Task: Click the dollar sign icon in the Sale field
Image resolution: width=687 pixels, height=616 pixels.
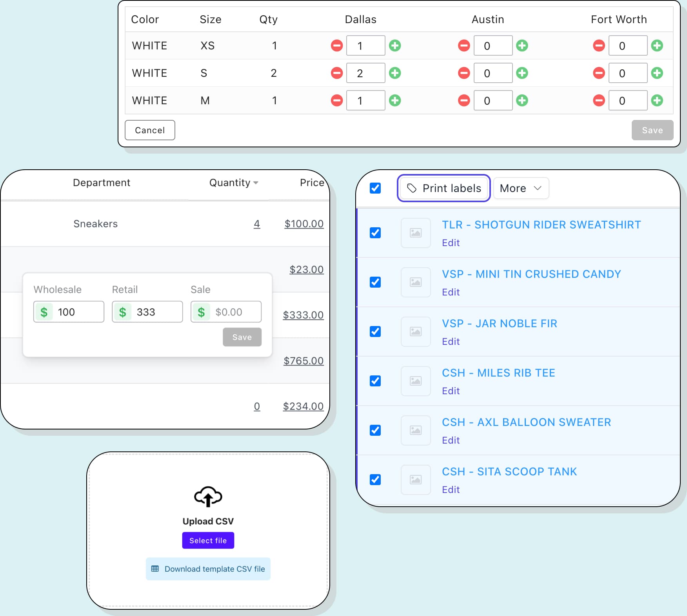Action: click(202, 312)
